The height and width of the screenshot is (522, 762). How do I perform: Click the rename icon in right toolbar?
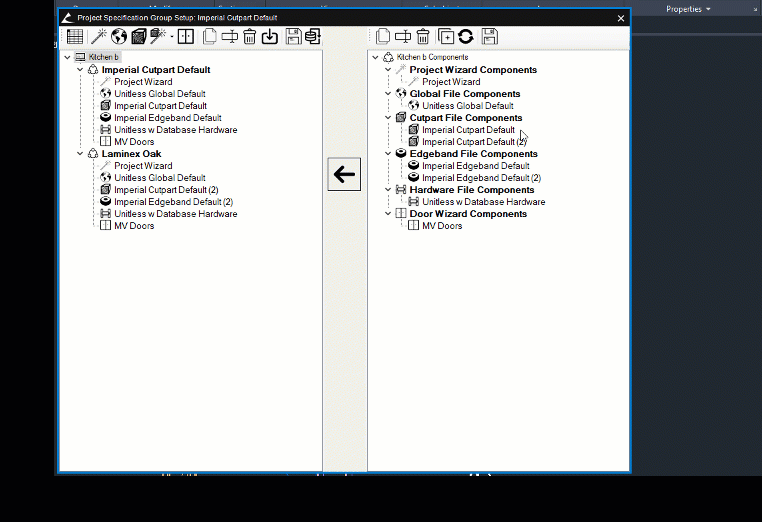(x=403, y=37)
